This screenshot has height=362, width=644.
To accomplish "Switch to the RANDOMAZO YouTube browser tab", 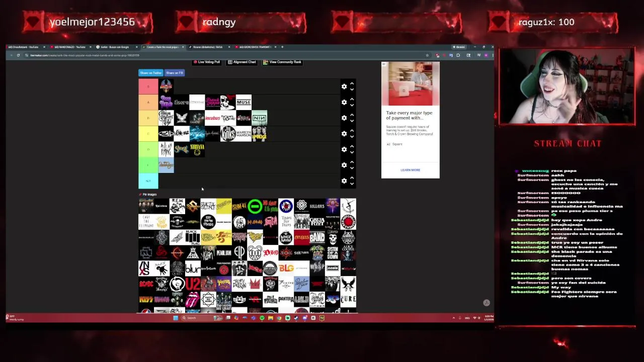I will pos(69,47).
